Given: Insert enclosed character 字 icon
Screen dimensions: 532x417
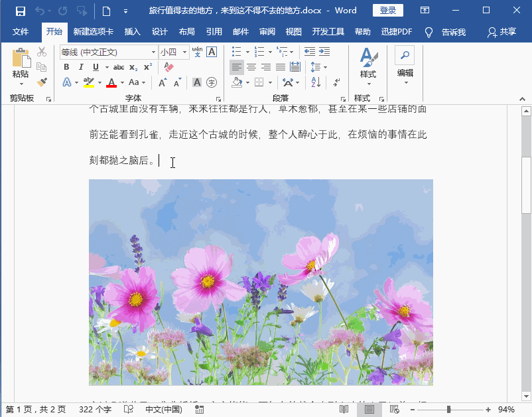Looking at the screenshot, I should [x=212, y=82].
